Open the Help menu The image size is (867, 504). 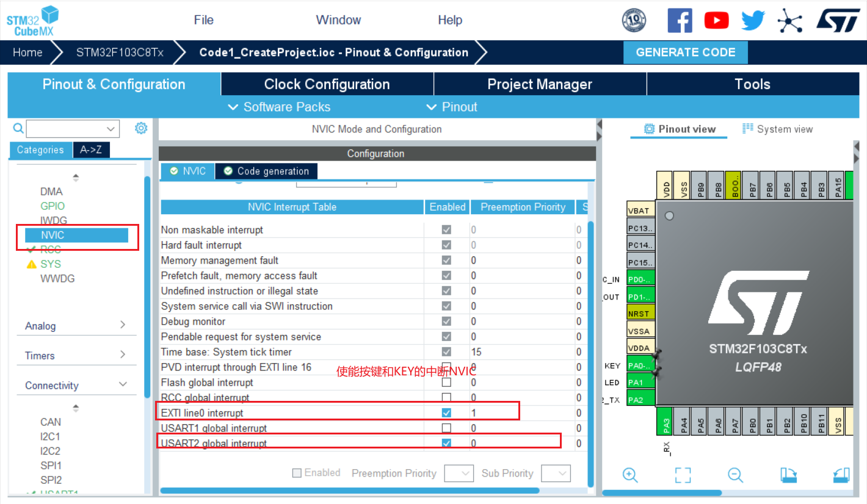click(x=450, y=20)
